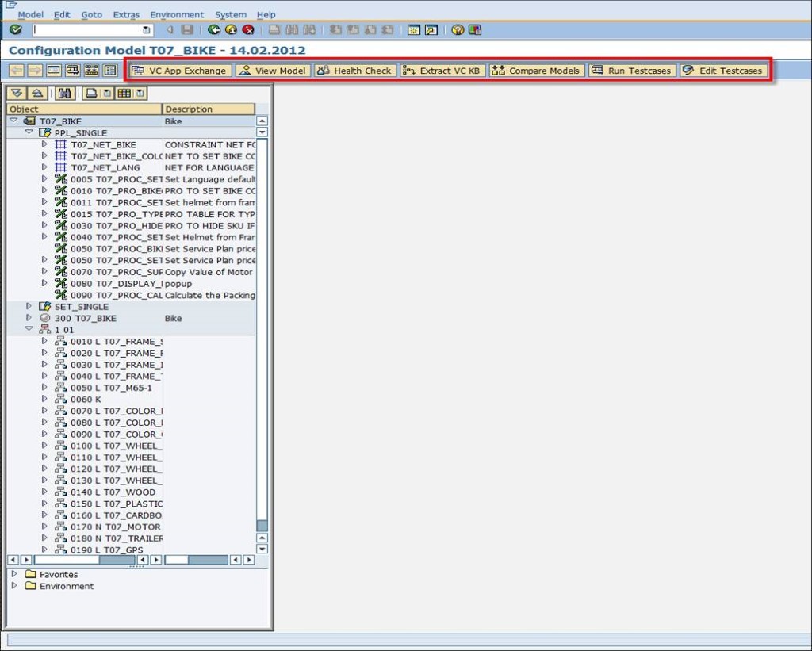Click the green checkmark Enter icon
Viewport: 812px width, 651px height.
[x=16, y=30]
